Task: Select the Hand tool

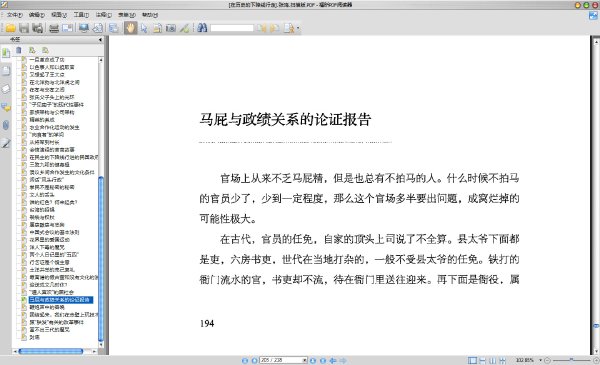Action: (x=130, y=28)
